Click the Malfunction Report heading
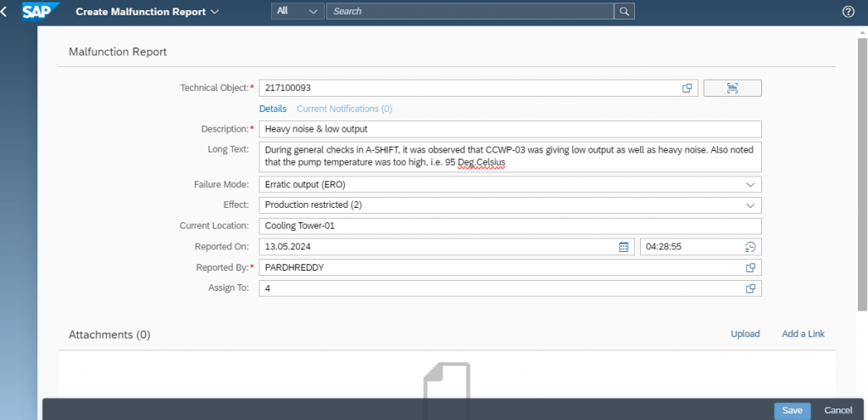 pyautogui.click(x=118, y=52)
